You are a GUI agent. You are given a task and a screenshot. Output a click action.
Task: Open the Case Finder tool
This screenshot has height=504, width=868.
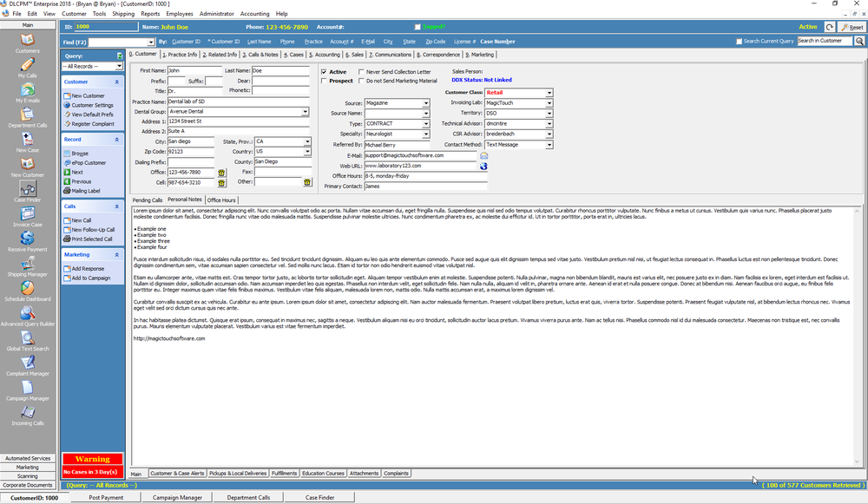coord(26,189)
